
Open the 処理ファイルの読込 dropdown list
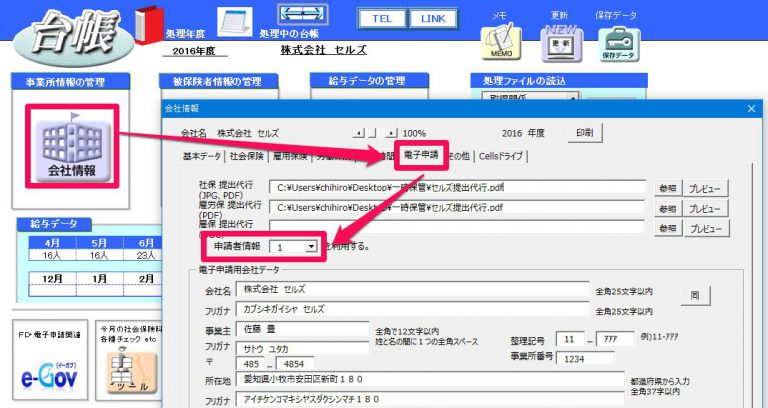573,98
